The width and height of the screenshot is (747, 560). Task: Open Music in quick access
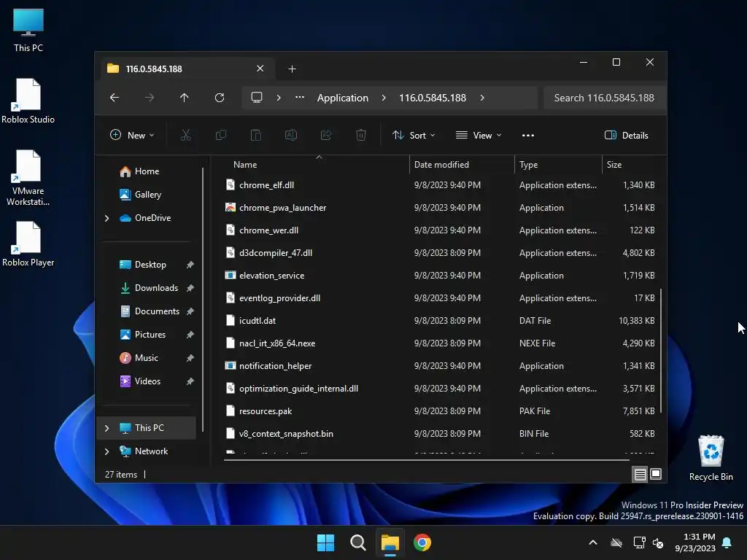(x=146, y=358)
